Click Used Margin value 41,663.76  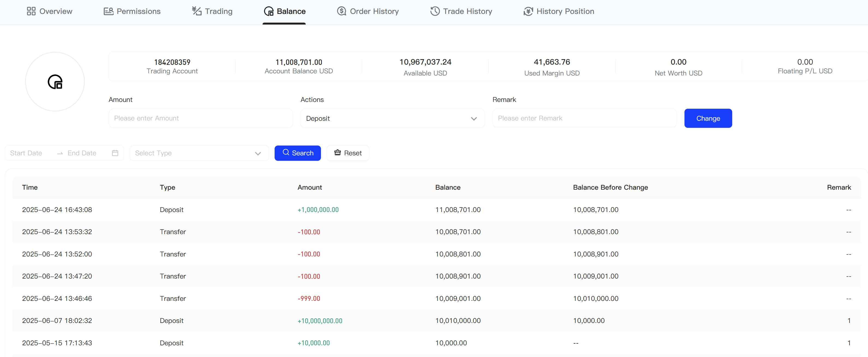552,62
